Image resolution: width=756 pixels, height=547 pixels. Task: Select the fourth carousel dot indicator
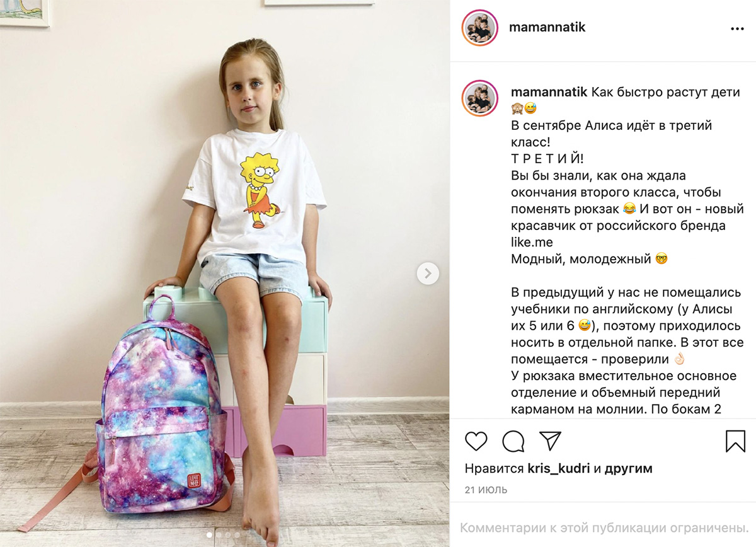(x=237, y=535)
